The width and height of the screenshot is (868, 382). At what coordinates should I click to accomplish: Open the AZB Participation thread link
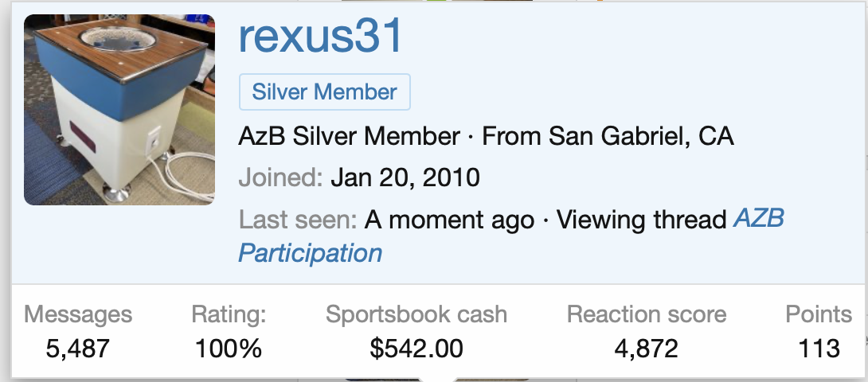[511, 236]
